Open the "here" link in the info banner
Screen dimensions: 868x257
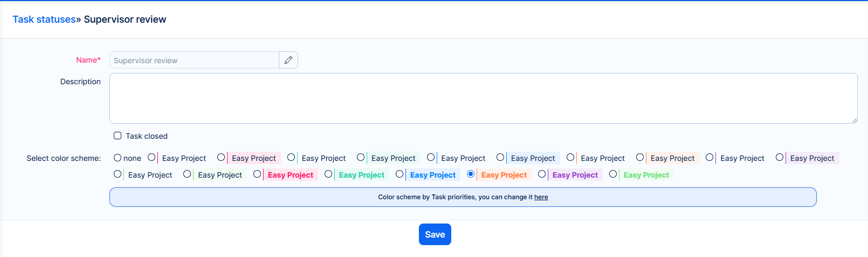click(x=541, y=197)
